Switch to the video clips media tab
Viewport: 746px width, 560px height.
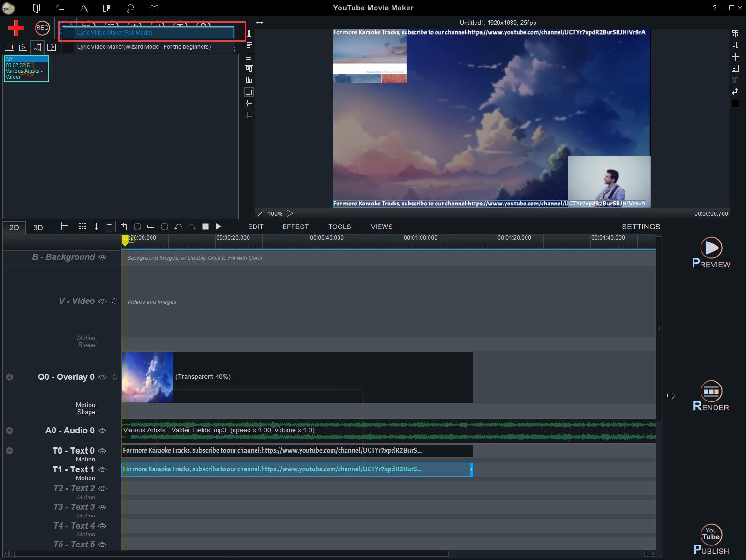click(9, 47)
